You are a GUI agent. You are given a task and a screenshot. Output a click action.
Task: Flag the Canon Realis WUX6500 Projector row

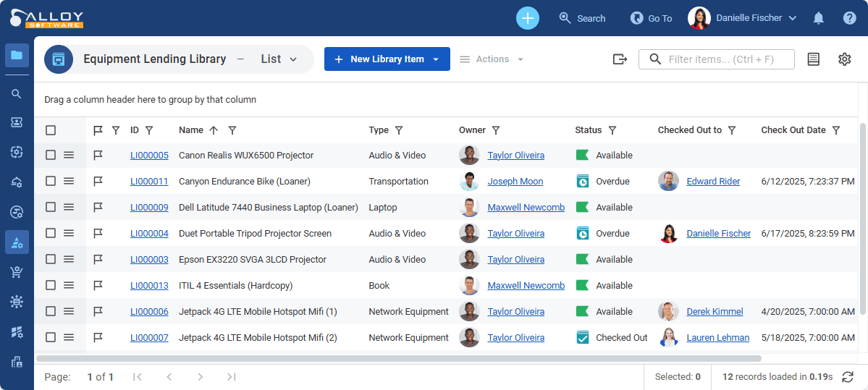click(98, 156)
